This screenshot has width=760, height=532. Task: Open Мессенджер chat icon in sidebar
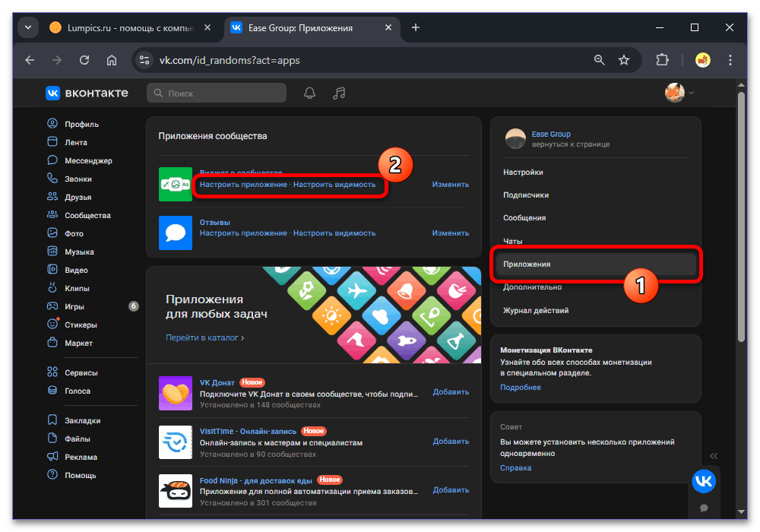pos(52,160)
